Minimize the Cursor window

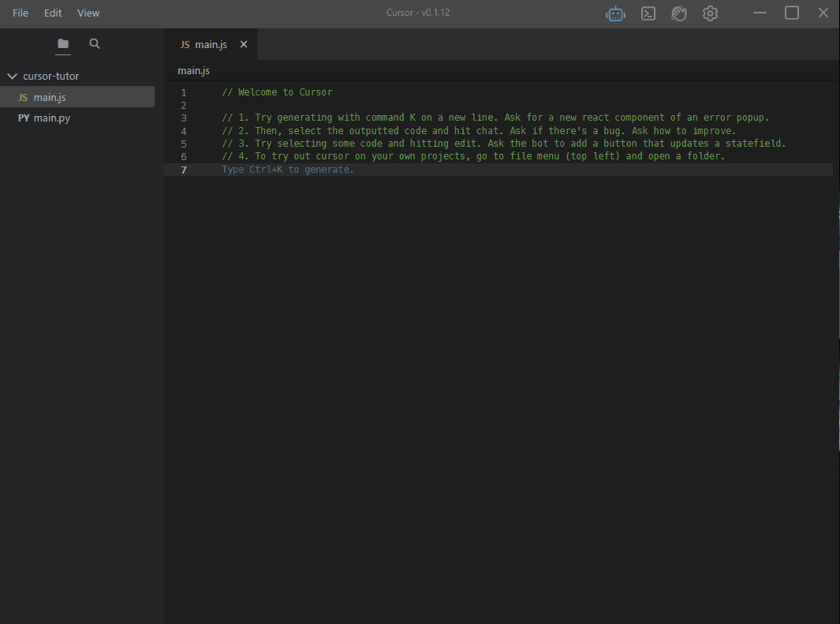tap(760, 13)
